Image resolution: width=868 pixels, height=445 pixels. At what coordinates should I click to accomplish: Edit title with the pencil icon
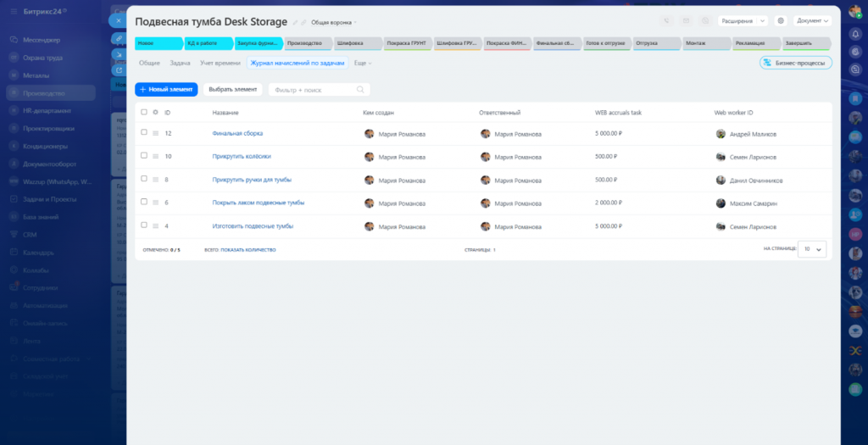click(x=296, y=23)
